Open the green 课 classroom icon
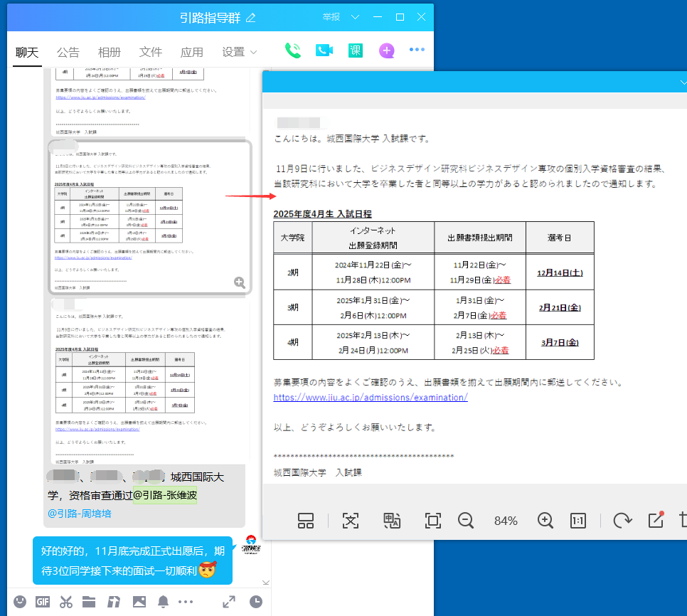This screenshot has height=616, width=687. click(x=356, y=51)
